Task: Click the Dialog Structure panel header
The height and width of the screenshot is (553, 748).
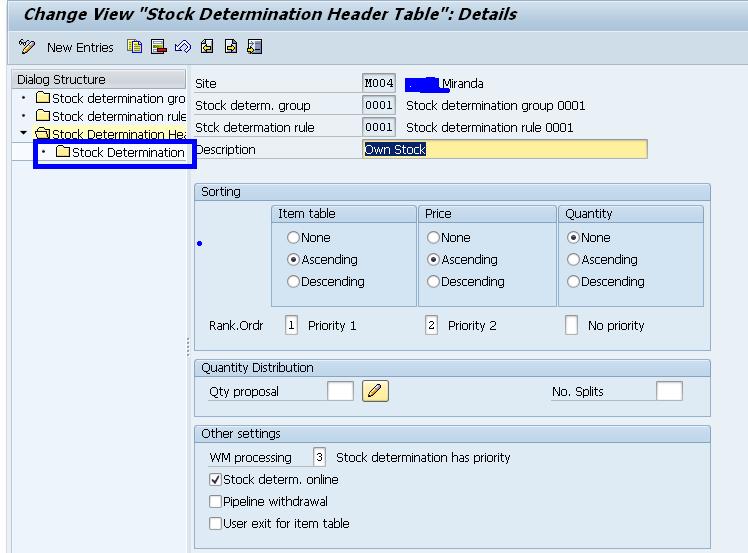Action: click(99, 79)
